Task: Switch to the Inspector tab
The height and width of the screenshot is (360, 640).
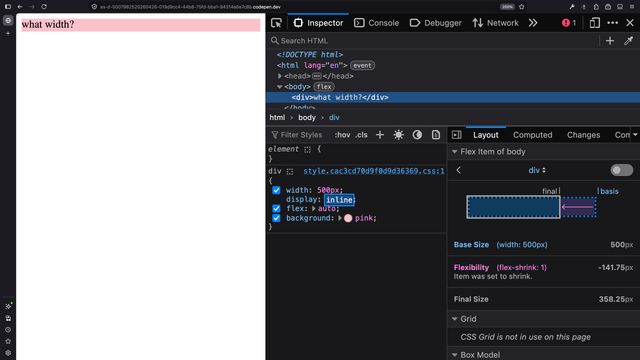Action: click(318, 23)
